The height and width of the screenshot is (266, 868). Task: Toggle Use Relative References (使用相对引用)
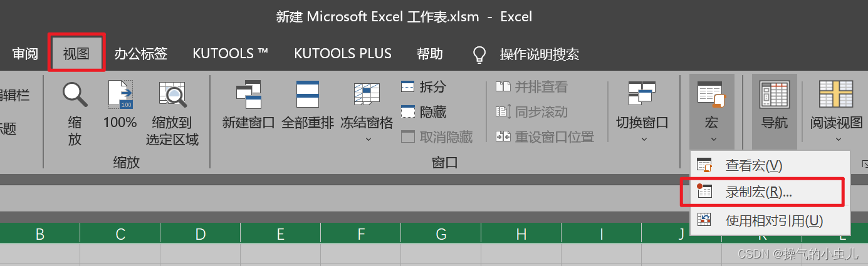click(770, 220)
